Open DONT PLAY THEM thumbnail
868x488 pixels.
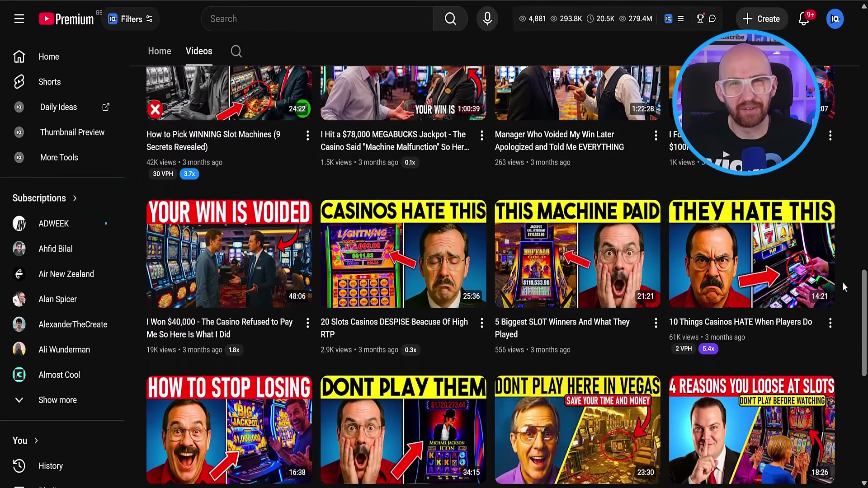(403, 429)
